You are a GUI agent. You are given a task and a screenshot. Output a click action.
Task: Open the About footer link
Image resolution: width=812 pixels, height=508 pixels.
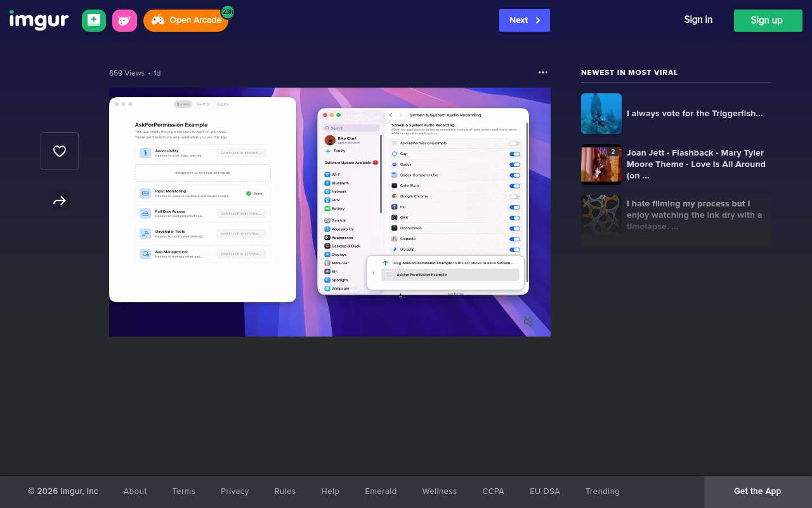135,491
